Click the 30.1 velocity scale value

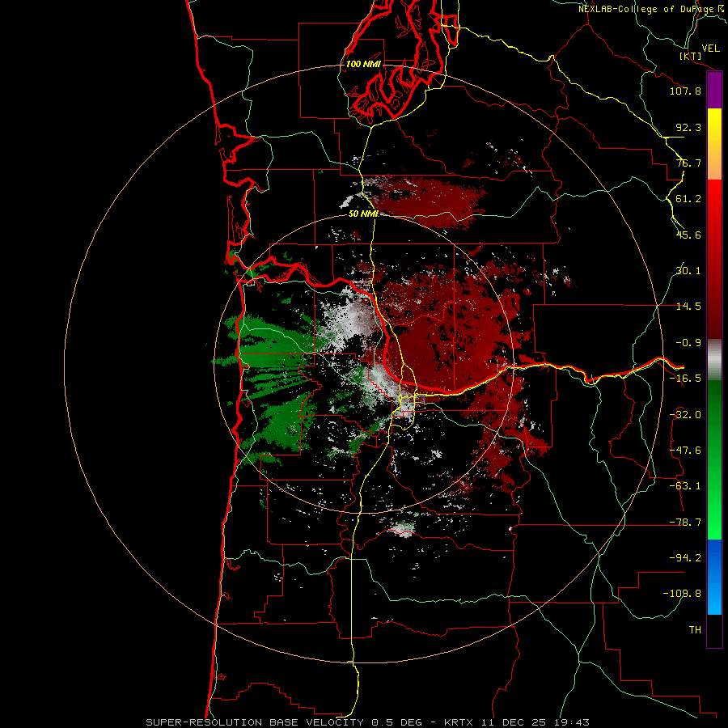(688, 271)
